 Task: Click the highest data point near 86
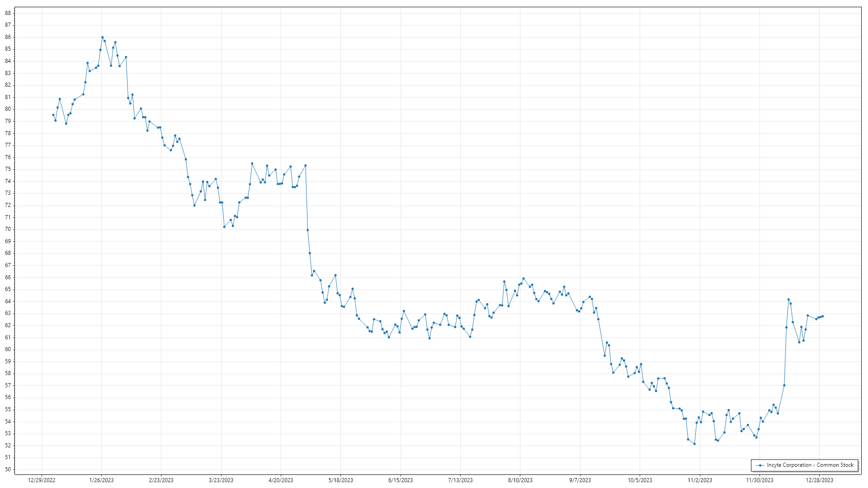point(102,38)
